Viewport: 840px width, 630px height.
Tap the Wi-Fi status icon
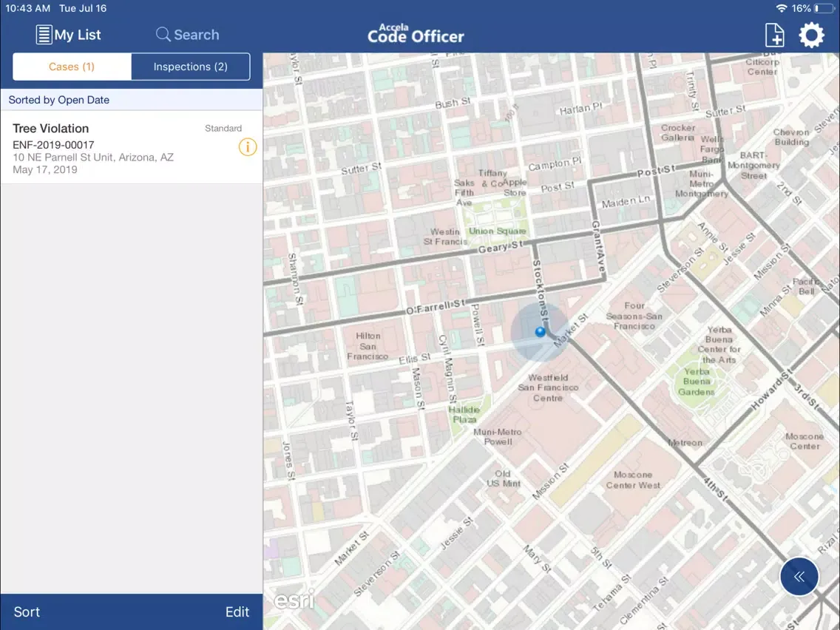(x=782, y=8)
